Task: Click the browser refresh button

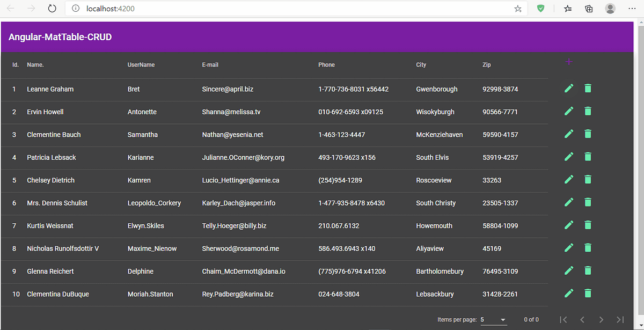Action: pos(52,9)
